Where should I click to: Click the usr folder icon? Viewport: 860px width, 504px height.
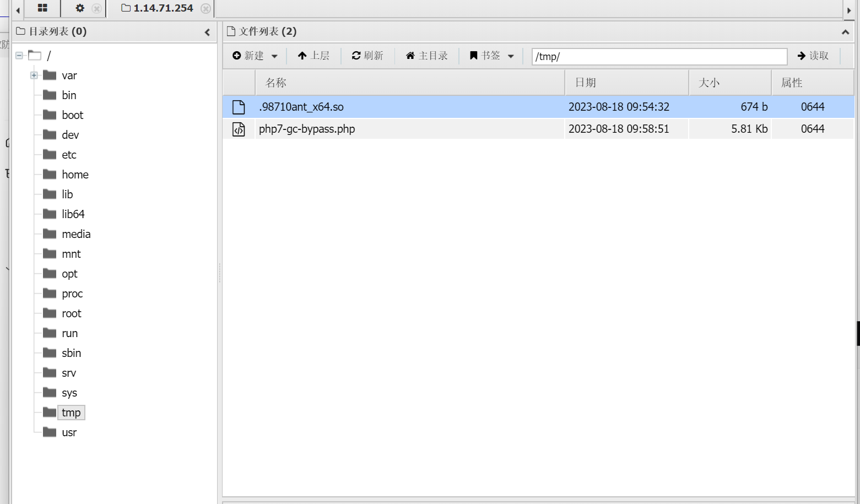[50, 432]
